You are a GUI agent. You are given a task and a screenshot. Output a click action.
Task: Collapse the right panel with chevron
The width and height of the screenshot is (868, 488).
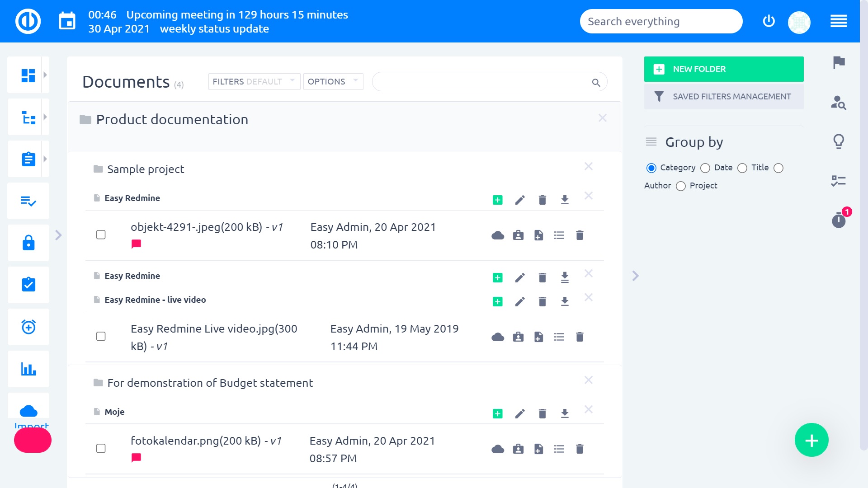point(635,276)
